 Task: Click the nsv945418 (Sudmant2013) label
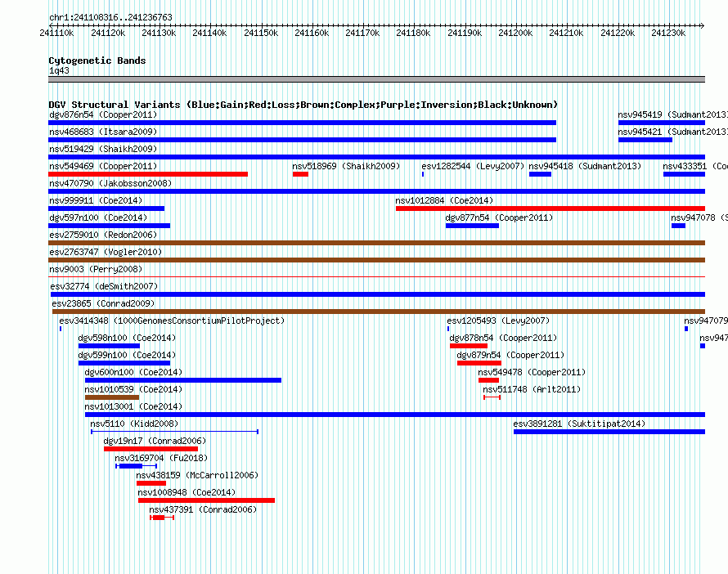(x=585, y=166)
